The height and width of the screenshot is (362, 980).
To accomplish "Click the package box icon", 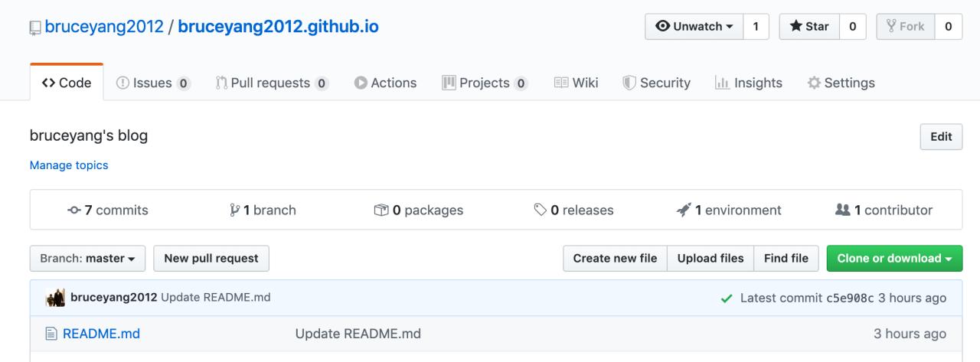I will pyautogui.click(x=381, y=210).
